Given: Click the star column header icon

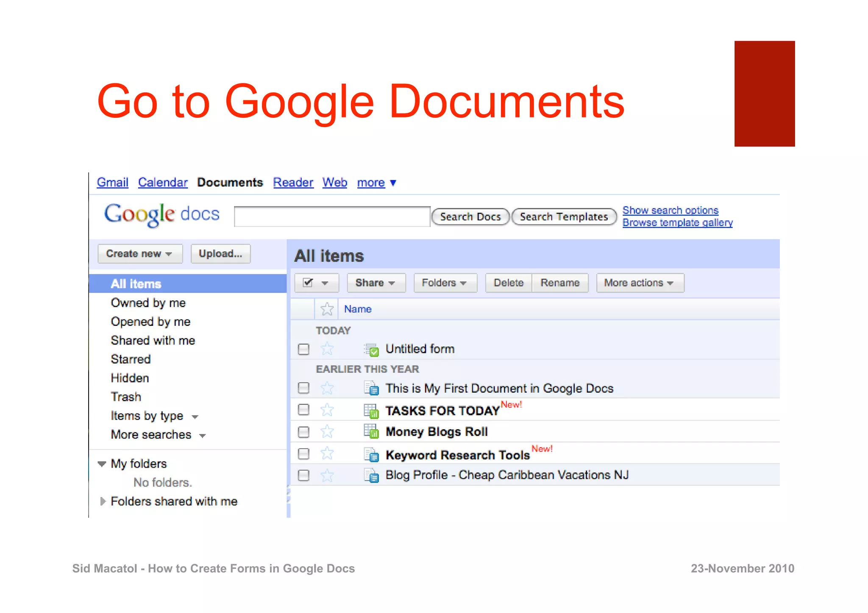Looking at the screenshot, I should 327,309.
